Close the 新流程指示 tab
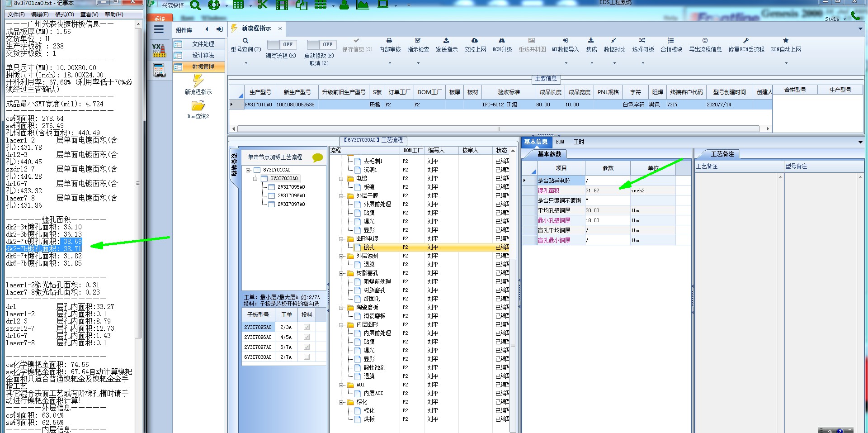868x433 pixels. pyautogui.click(x=280, y=29)
